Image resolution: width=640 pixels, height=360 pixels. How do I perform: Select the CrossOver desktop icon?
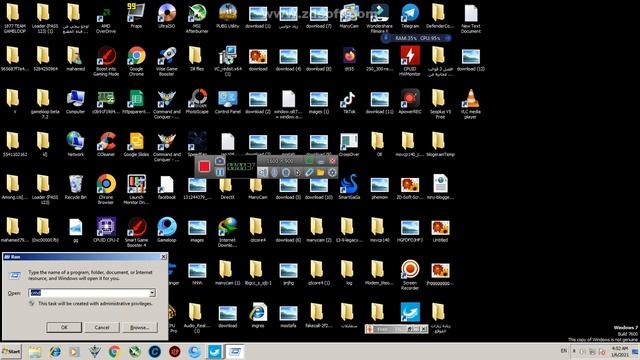(x=349, y=145)
